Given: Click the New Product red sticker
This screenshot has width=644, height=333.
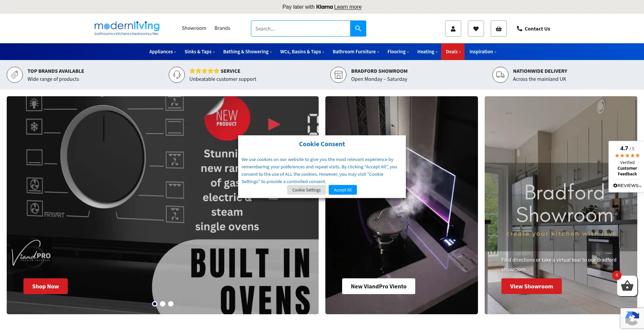Looking at the screenshot, I should [227, 118].
